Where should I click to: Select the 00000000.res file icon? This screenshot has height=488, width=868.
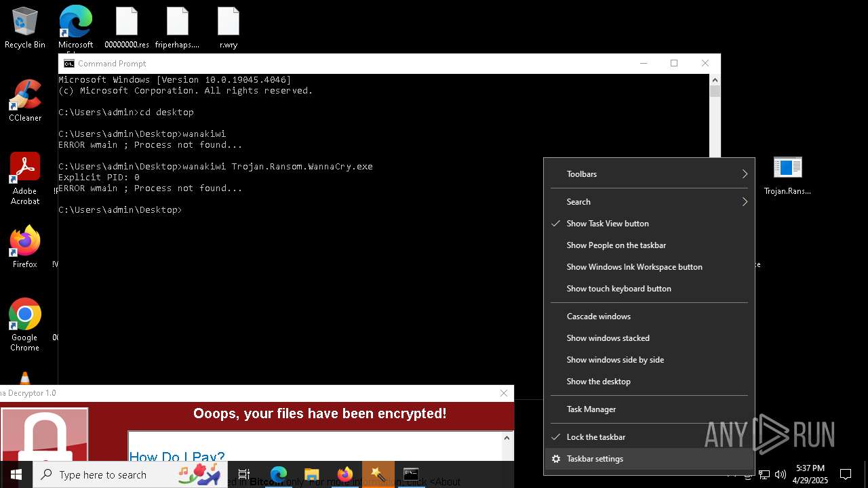coord(127,27)
